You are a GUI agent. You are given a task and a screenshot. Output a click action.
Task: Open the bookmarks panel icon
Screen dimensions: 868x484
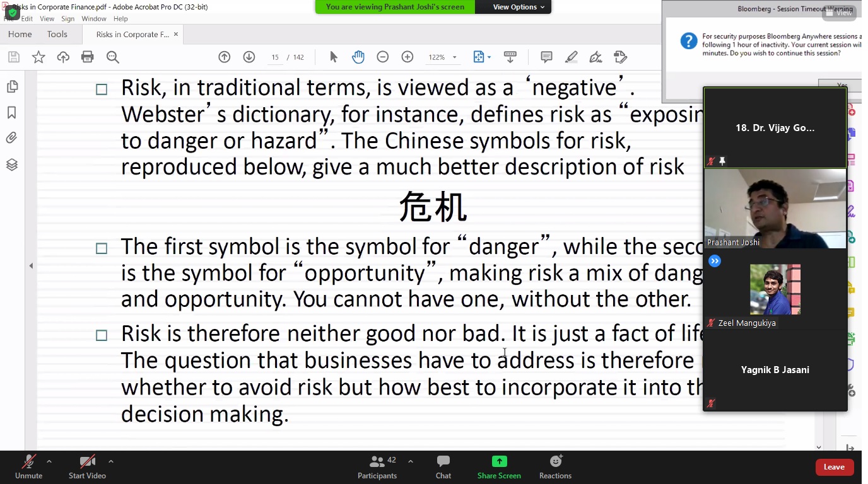click(x=11, y=113)
